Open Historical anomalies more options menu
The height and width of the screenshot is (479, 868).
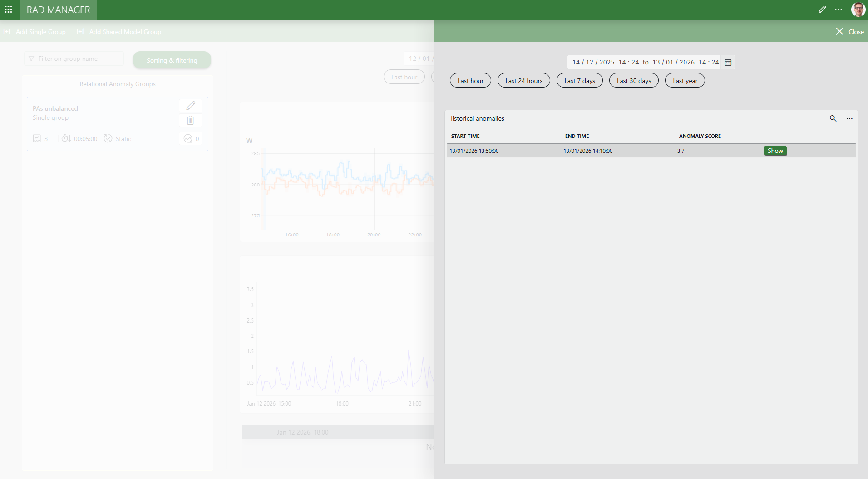click(849, 118)
